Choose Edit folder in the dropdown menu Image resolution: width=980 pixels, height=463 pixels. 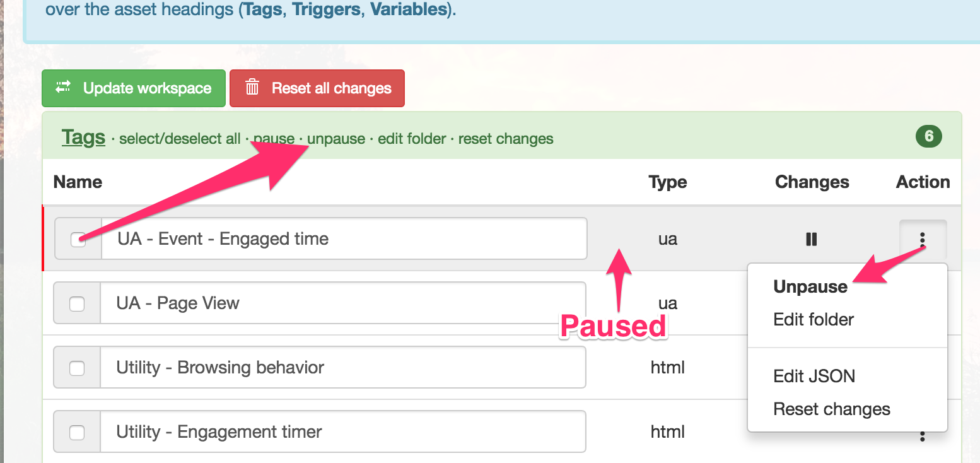click(814, 319)
